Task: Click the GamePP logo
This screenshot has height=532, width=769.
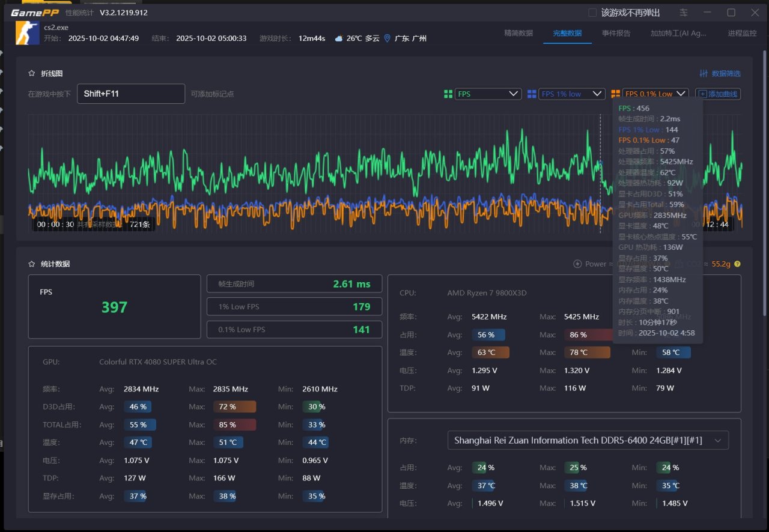Action: tap(35, 13)
